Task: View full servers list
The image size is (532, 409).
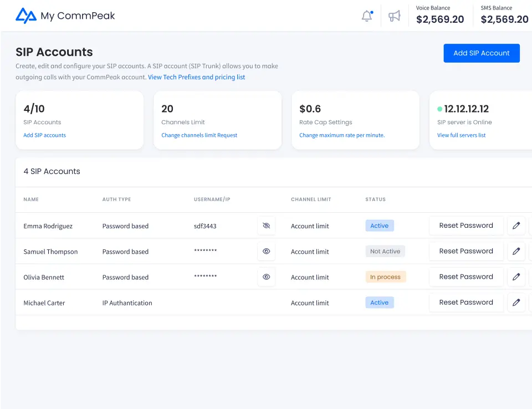Action: click(461, 135)
